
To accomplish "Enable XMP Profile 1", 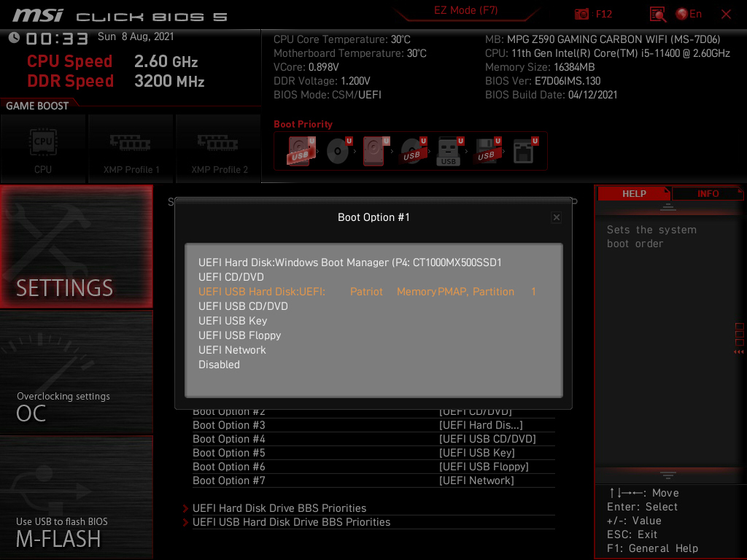I will coord(131,149).
